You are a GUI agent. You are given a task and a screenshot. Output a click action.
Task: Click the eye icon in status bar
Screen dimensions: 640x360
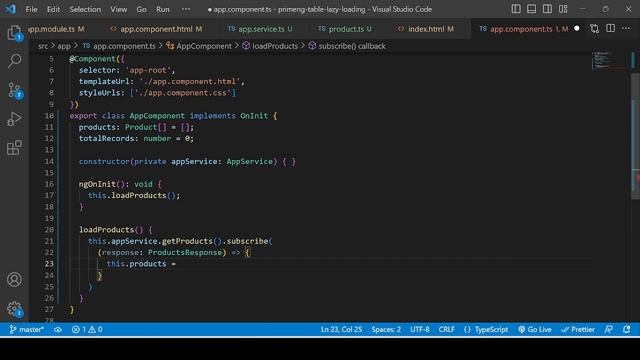(58, 329)
